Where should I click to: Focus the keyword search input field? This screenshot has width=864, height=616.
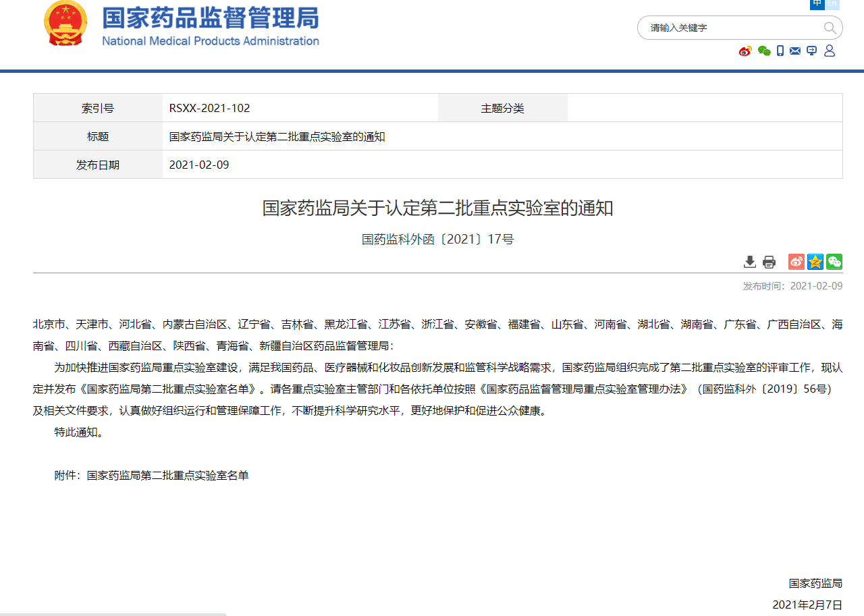pos(729,28)
